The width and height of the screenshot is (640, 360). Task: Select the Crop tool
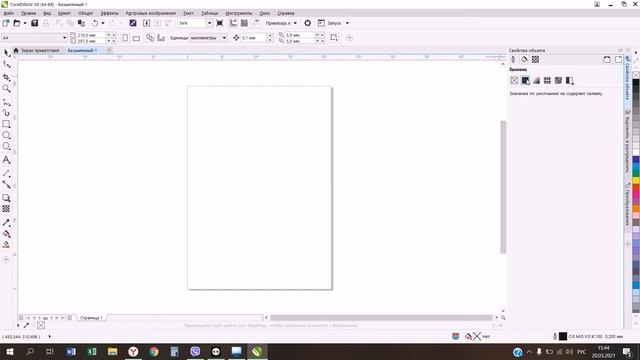point(6,77)
